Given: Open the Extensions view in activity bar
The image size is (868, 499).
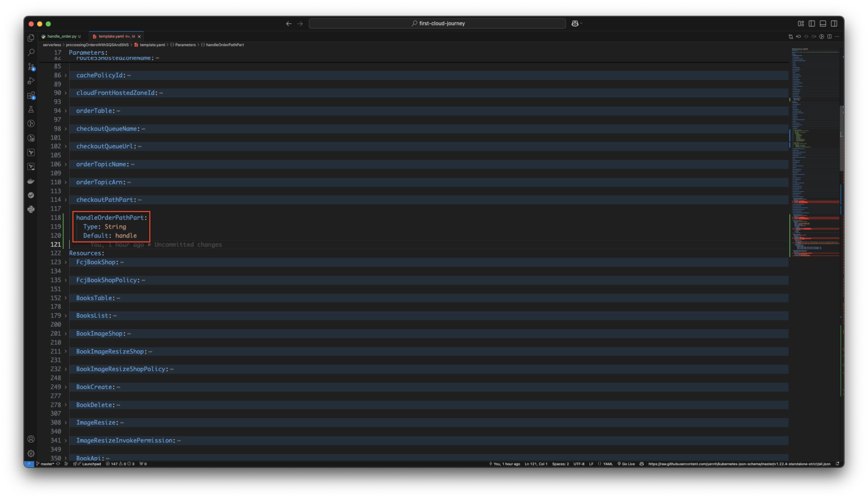Looking at the screenshot, I should point(31,95).
